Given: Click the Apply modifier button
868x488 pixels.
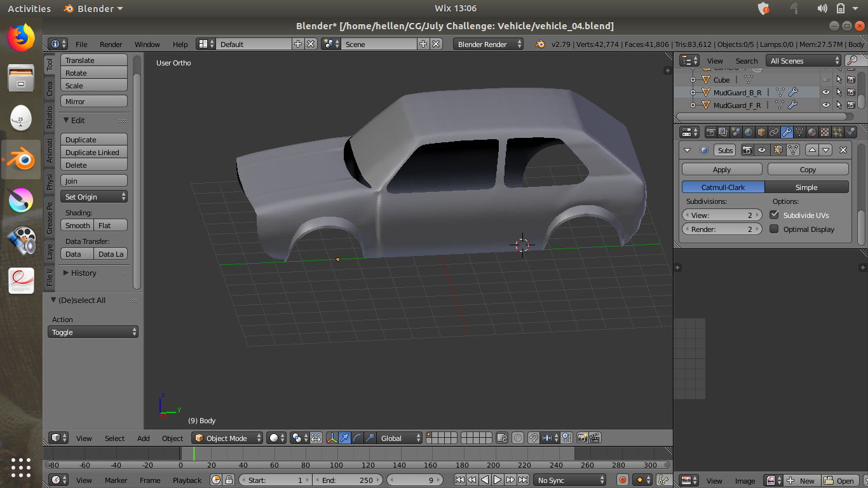Looking at the screenshot, I should pyautogui.click(x=721, y=169).
